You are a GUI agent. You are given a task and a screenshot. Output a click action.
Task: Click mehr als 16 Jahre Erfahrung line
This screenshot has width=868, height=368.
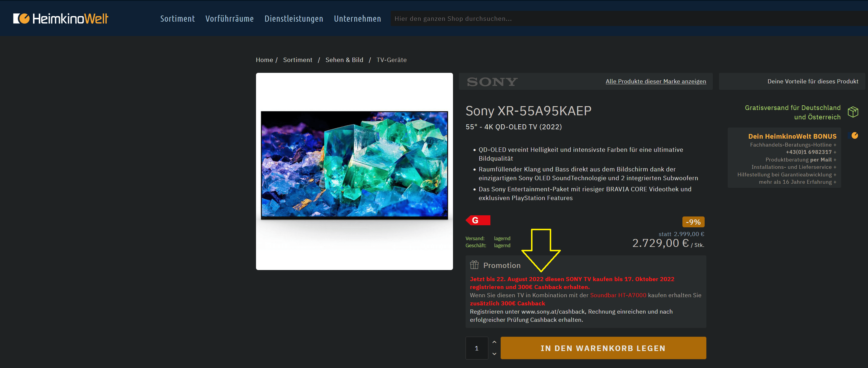tap(797, 182)
